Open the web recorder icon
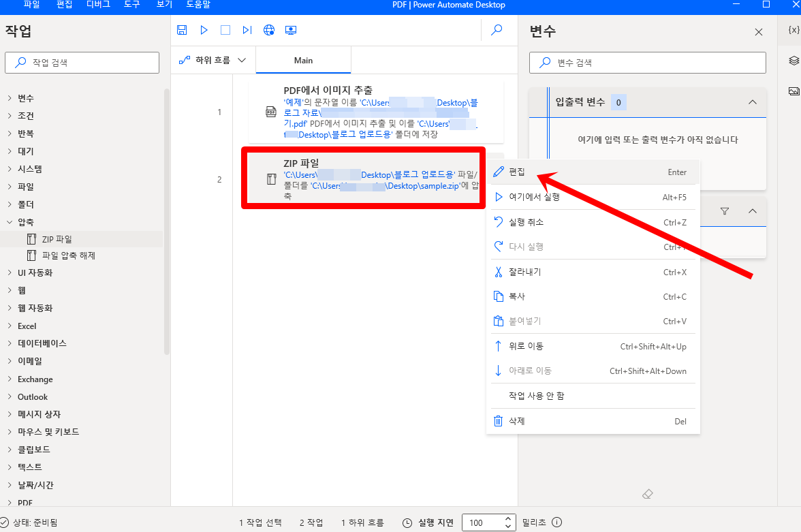Viewport: 801px width, 532px height. 268,29
